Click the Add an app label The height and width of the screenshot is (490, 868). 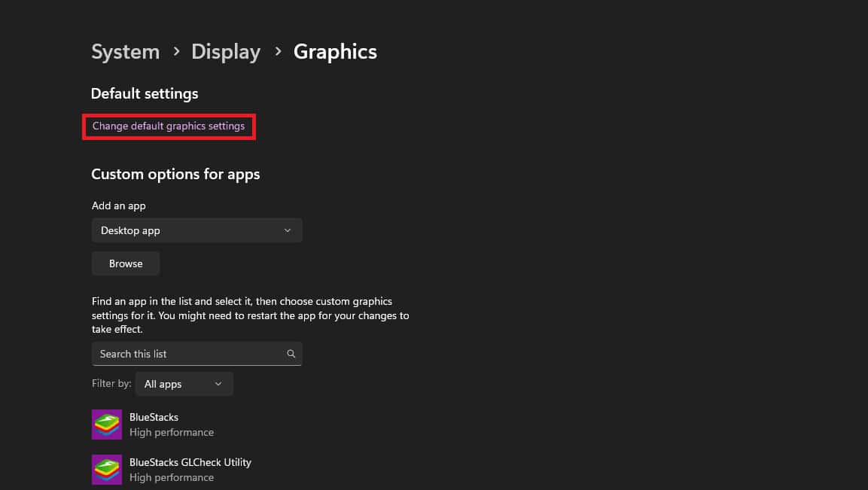pos(118,206)
